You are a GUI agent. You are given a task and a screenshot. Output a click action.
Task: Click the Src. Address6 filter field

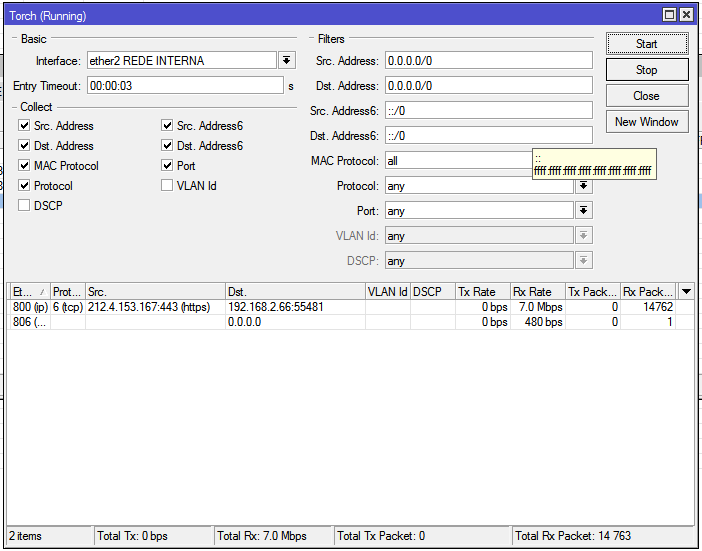pos(489,111)
